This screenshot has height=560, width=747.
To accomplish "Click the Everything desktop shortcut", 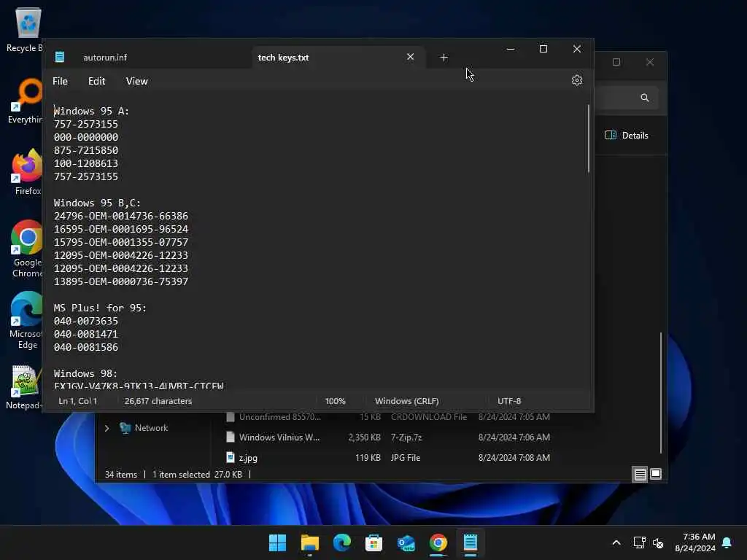I will pyautogui.click(x=26, y=101).
